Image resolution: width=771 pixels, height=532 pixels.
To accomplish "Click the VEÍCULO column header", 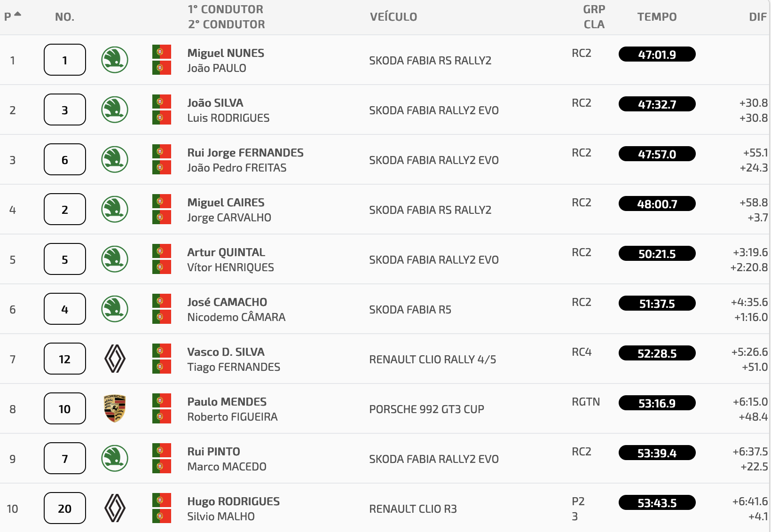I will [x=393, y=17].
